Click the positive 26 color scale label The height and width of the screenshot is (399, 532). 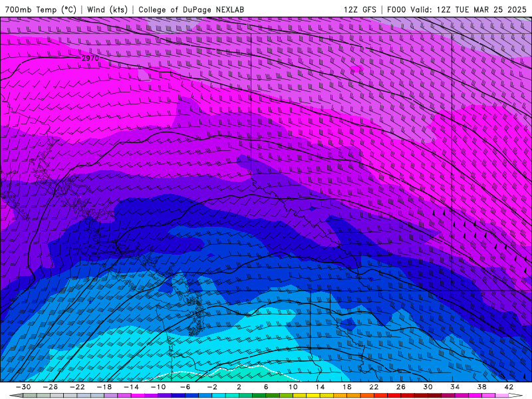click(x=401, y=387)
